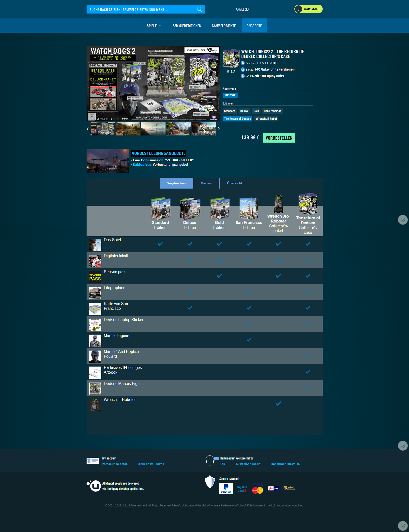The image size is (409, 532).
Task: Open Rechtliche hinweise link
Action: pos(285,464)
